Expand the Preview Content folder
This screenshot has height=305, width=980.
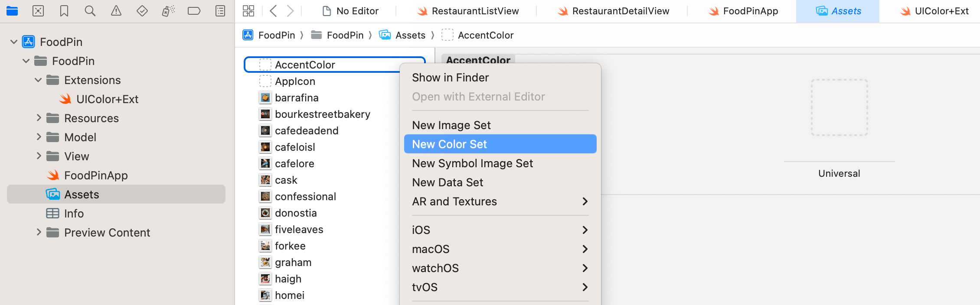[x=38, y=233]
